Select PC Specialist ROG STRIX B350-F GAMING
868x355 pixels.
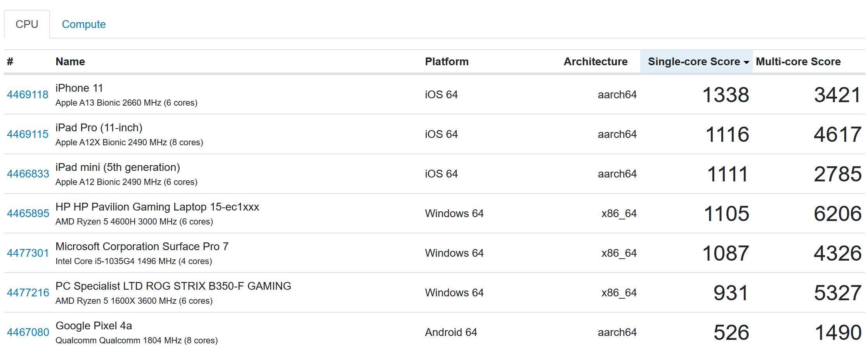coord(173,286)
